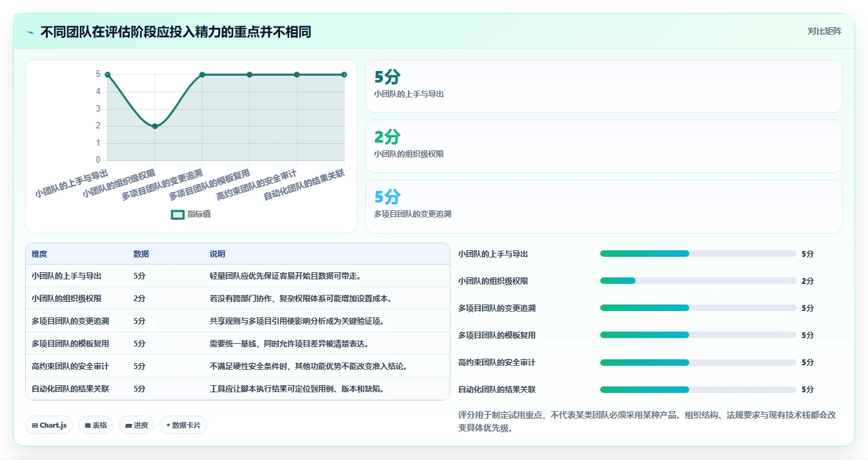Screen dimensions: 868x460
Task: Open the 5分 小团队的上手与导出 card
Action: 603,86
